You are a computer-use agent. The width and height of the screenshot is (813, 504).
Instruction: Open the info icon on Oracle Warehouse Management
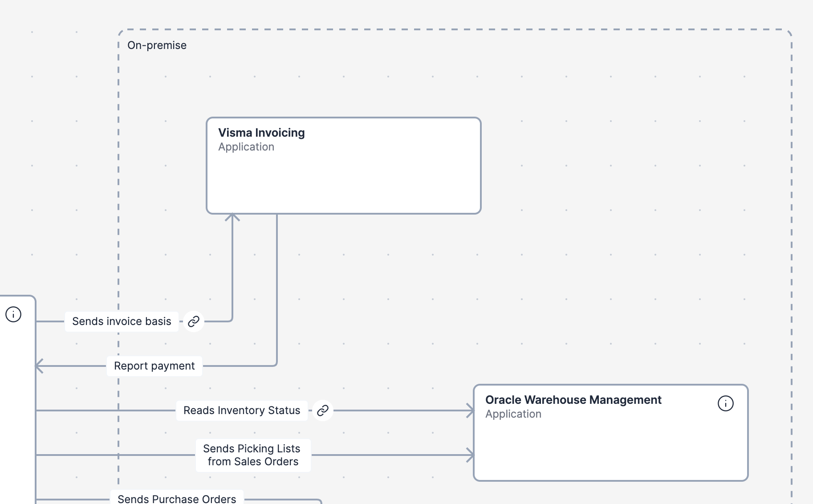726,403
